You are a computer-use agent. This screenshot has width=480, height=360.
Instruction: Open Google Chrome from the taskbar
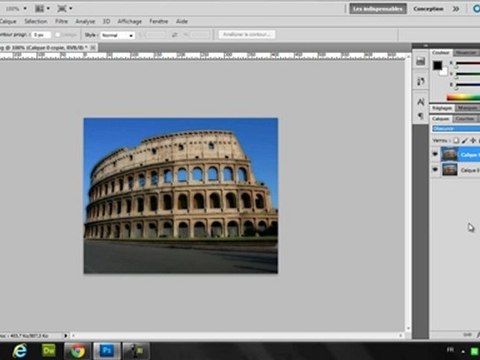click(x=77, y=351)
